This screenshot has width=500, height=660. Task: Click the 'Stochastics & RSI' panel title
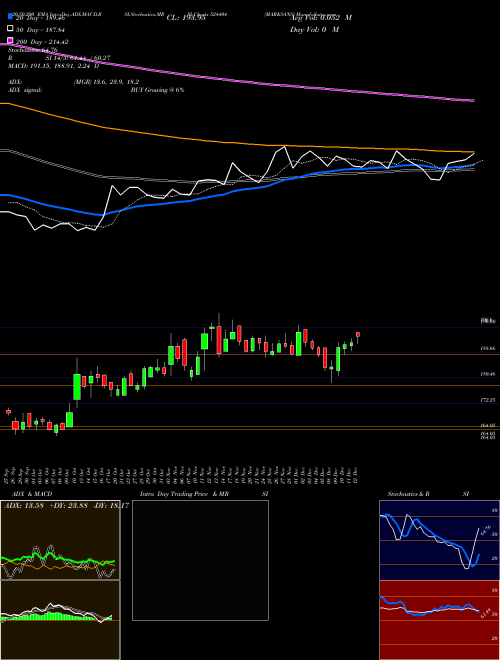pos(428,494)
